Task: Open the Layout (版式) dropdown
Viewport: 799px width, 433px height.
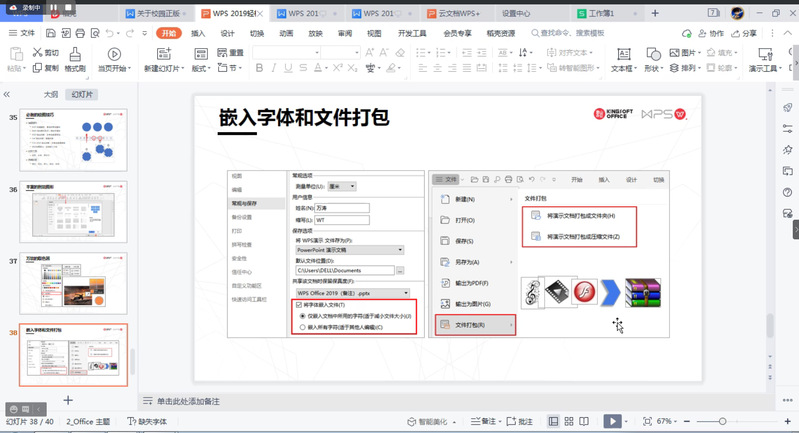Action: (202, 69)
